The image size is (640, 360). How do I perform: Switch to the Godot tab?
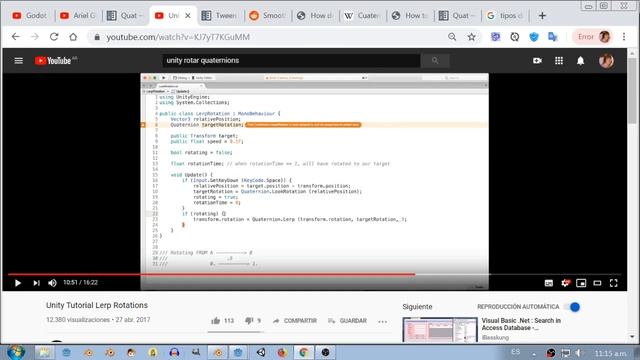(30, 16)
